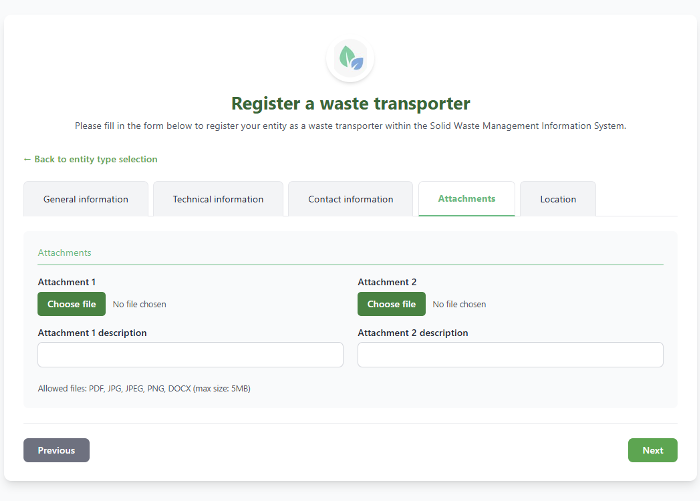Click the Register a waste transporter title
The height and width of the screenshot is (502, 700).
[x=350, y=104]
